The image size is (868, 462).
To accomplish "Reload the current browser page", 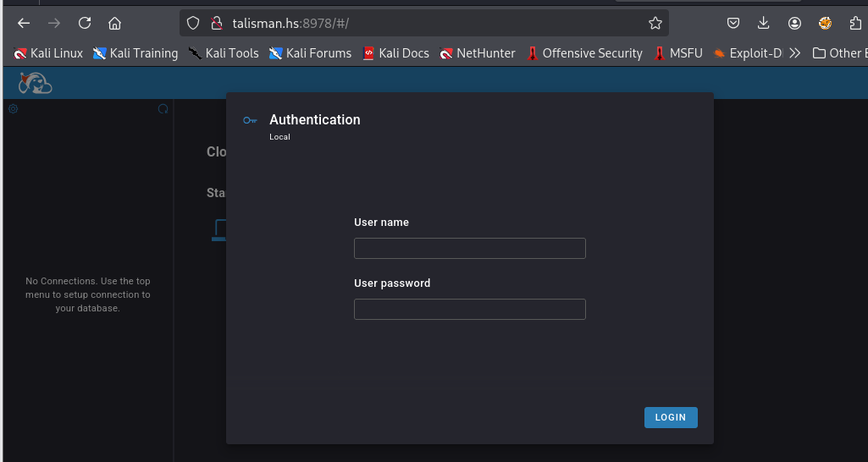I will 85,23.
